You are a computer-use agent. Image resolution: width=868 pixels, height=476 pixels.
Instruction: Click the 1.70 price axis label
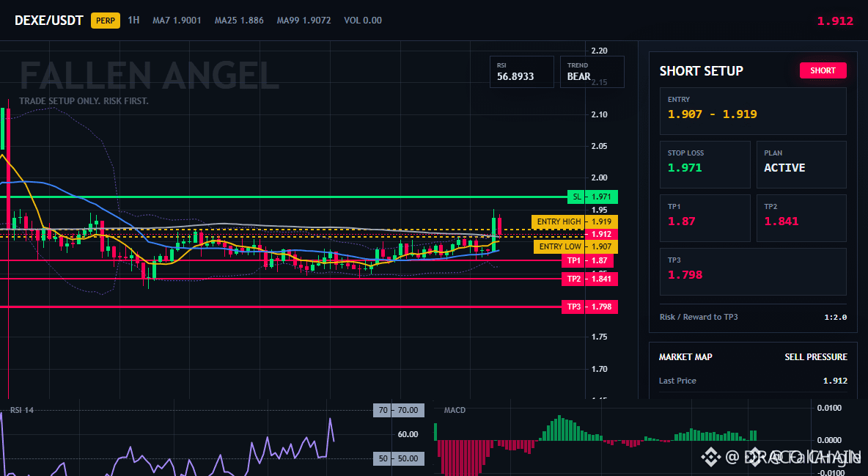(600, 369)
